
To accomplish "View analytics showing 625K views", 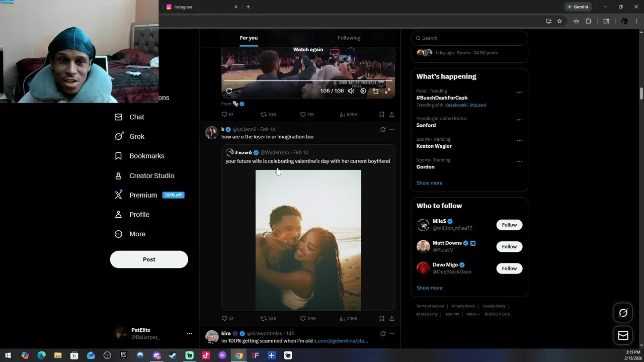I will [x=349, y=115].
